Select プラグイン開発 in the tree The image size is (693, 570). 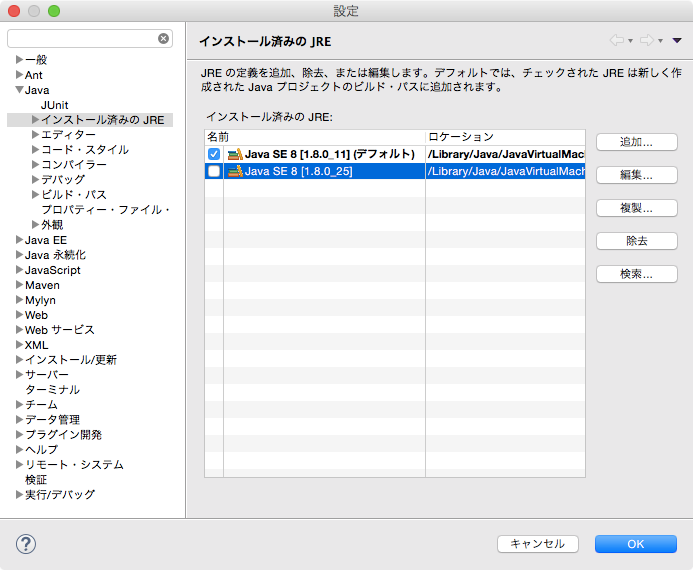coord(63,435)
